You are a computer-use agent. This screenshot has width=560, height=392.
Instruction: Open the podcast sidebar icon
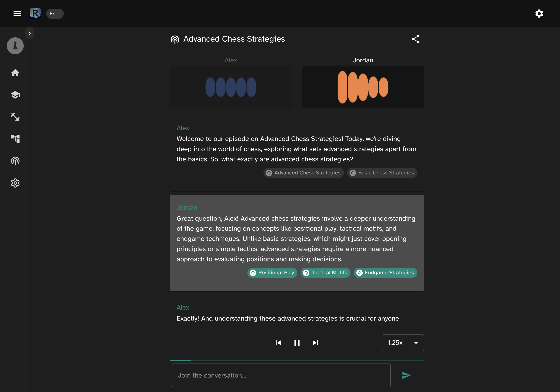(15, 161)
